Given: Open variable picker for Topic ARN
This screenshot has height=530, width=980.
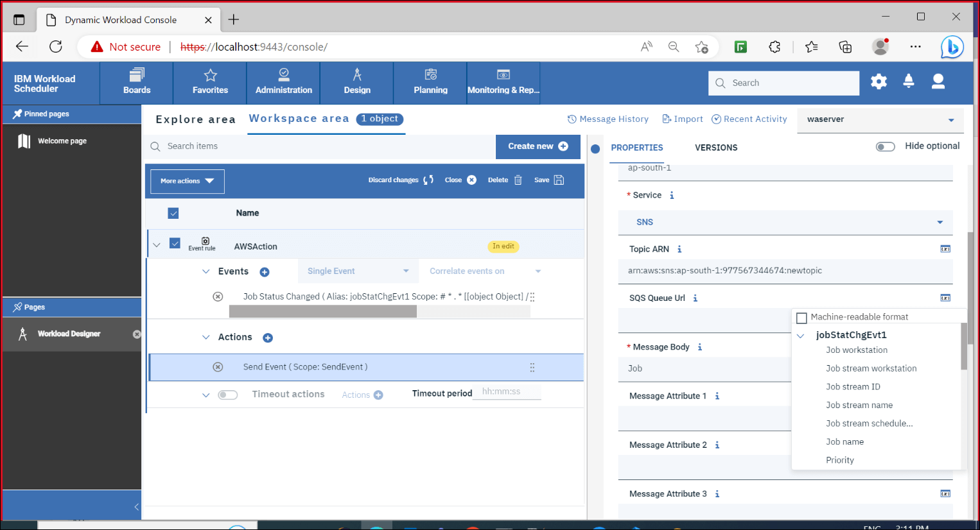Looking at the screenshot, I should [x=945, y=249].
